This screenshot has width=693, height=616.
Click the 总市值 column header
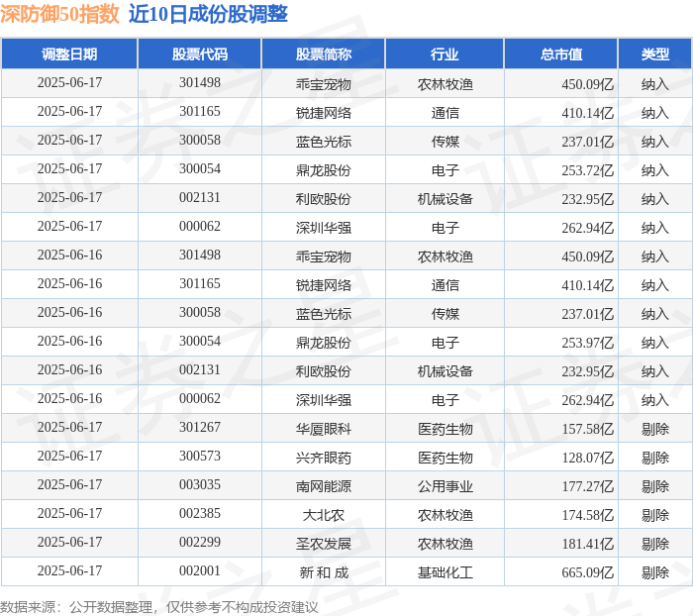point(561,53)
